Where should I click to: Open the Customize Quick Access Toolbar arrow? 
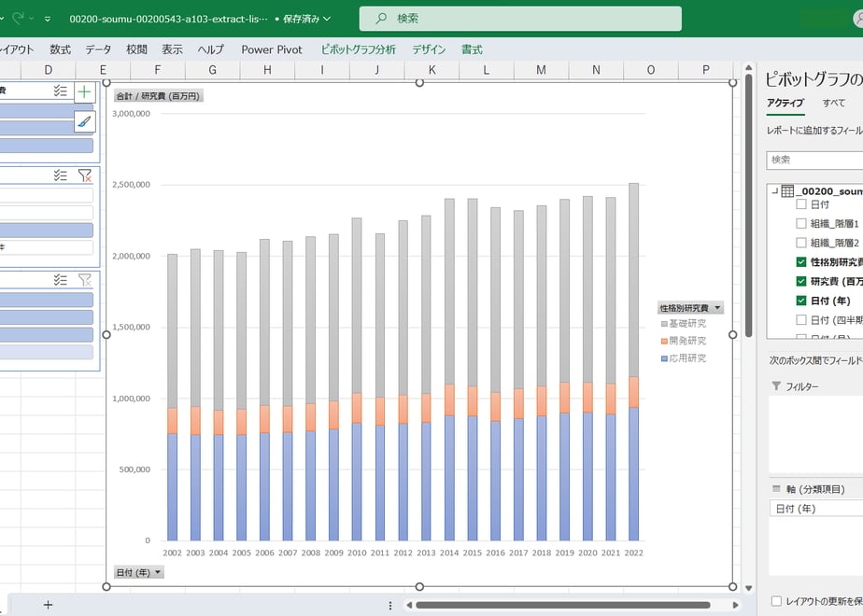(48, 19)
